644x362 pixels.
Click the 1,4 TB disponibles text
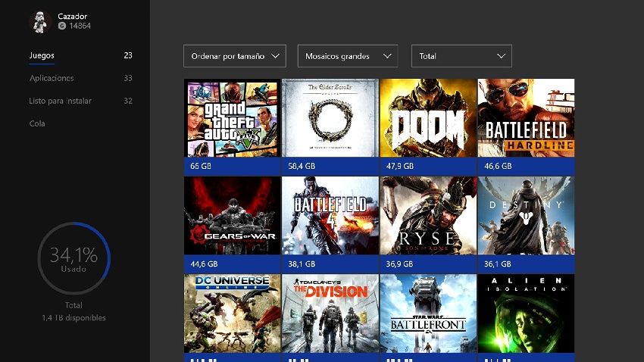coord(74,317)
